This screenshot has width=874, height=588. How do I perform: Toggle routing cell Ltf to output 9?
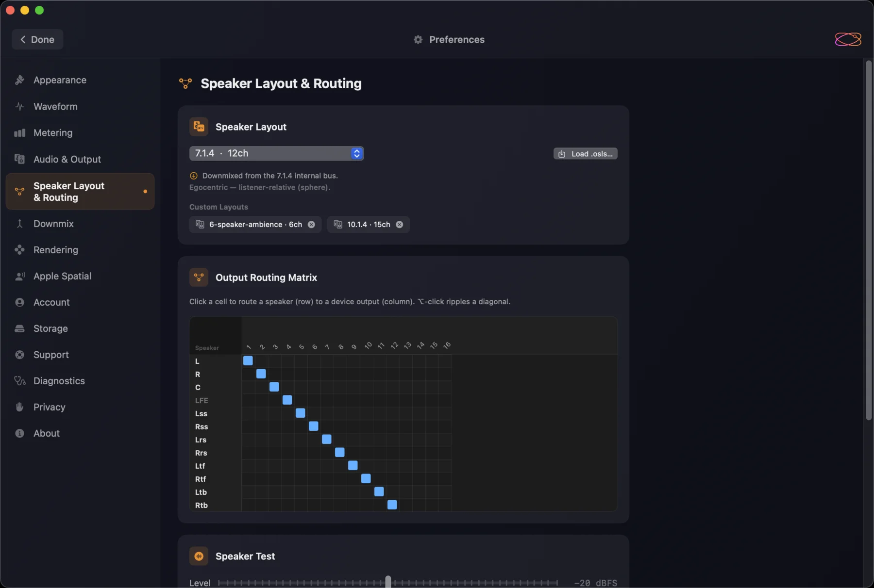click(353, 466)
